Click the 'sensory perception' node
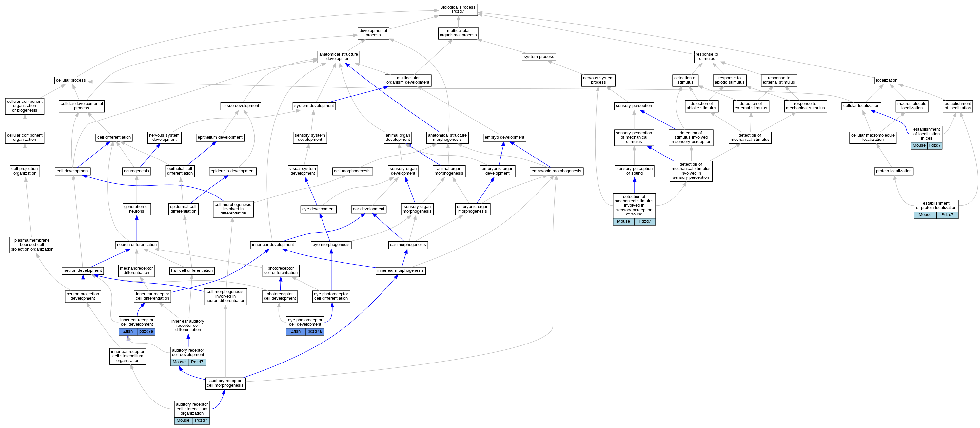 (634, 106)
